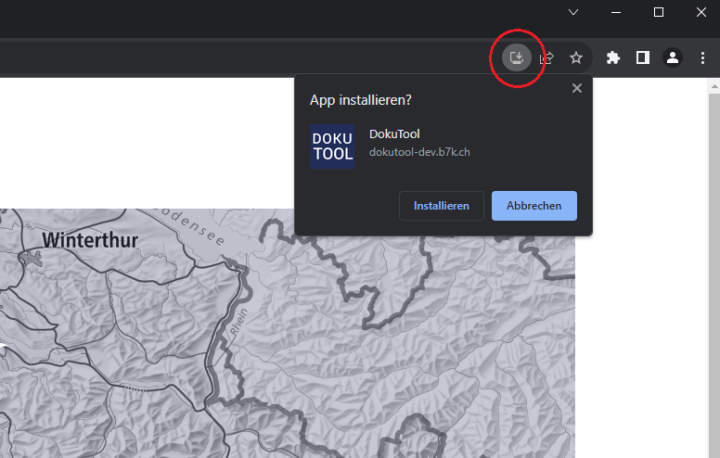This screenshot has height=458, width=720.
Task: Maximize the browser window
Action: click(658, 12)
